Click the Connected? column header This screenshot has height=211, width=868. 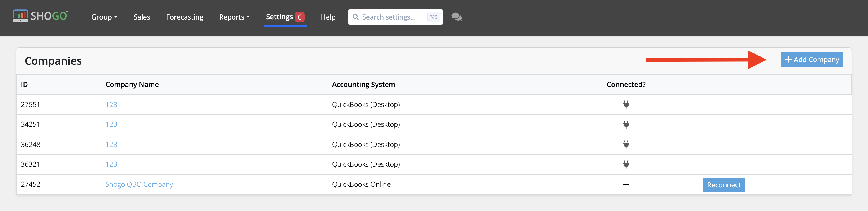[626, 84]
